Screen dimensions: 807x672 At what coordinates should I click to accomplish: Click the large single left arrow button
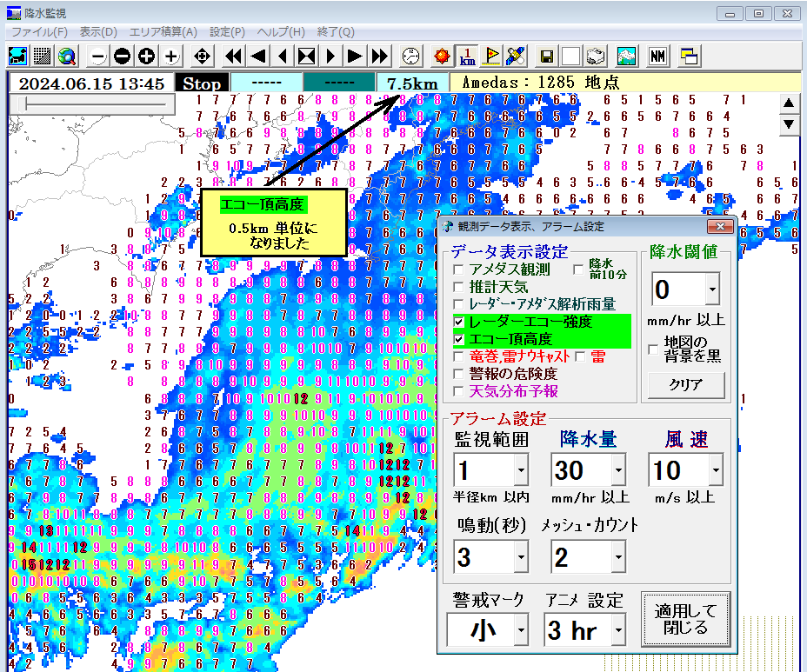258,57
